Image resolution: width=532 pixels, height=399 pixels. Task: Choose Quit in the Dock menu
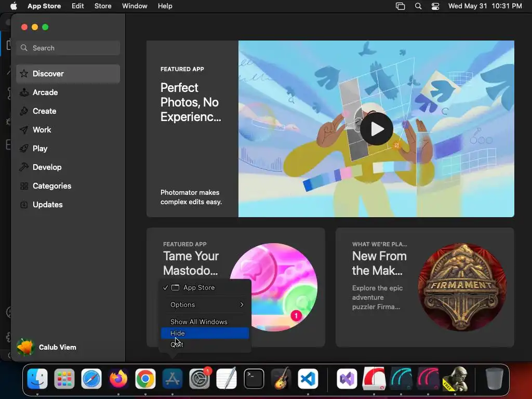(205, 344)
